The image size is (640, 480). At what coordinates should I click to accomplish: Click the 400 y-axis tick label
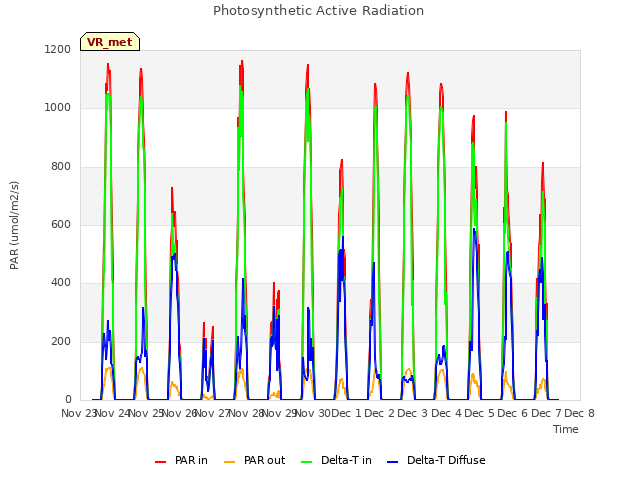click(61, 282)
